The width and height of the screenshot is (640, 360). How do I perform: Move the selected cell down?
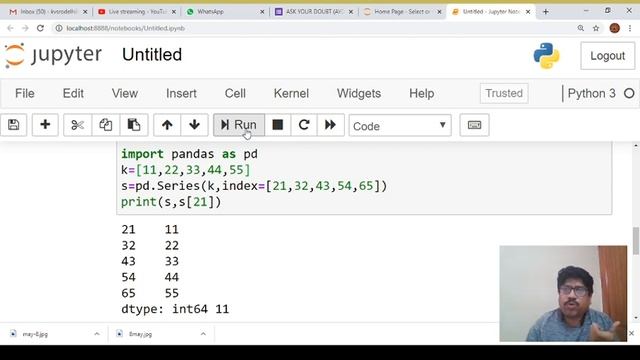point(194,125)
